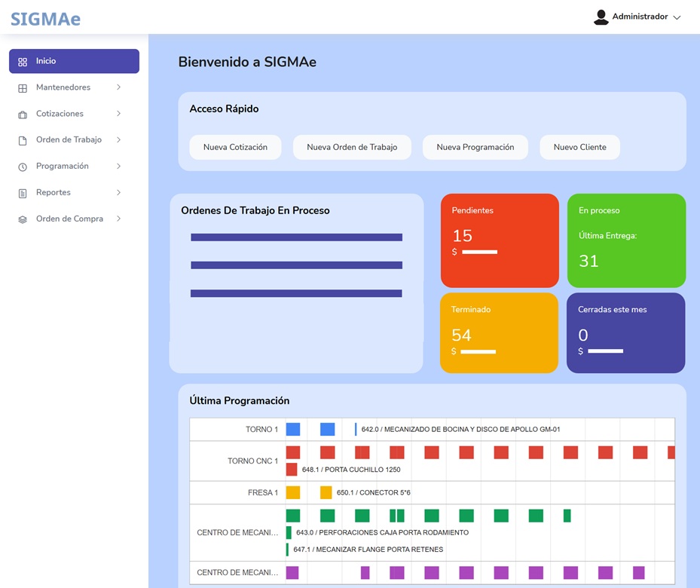Click the red Pendientes summary card

[x=500, y=240]
